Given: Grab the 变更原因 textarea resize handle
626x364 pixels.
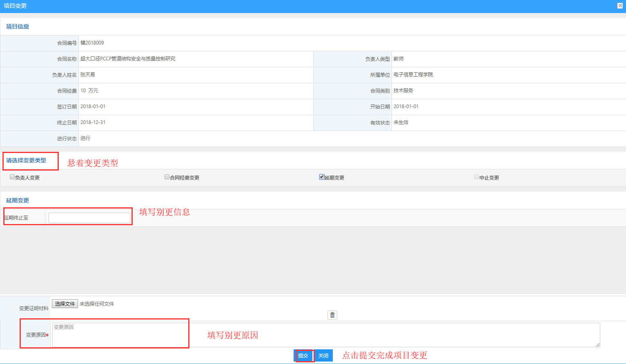Looking at the screenshot, I should point(598,345).
